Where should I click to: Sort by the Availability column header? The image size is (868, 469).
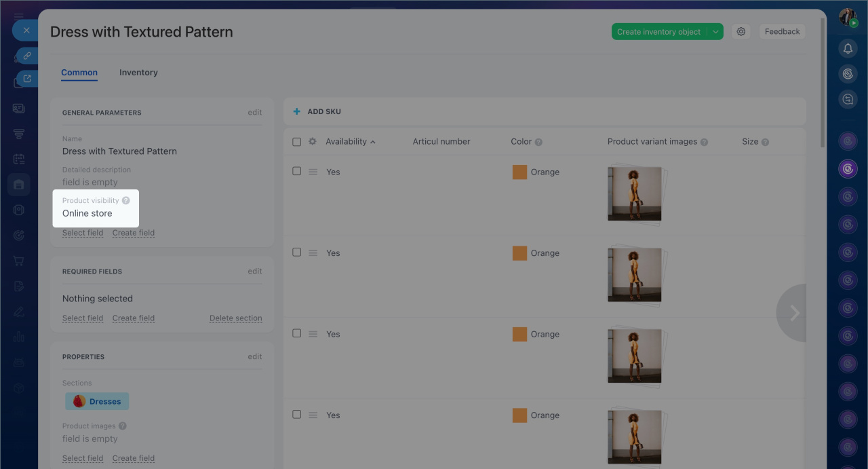(x=346, y=142)
